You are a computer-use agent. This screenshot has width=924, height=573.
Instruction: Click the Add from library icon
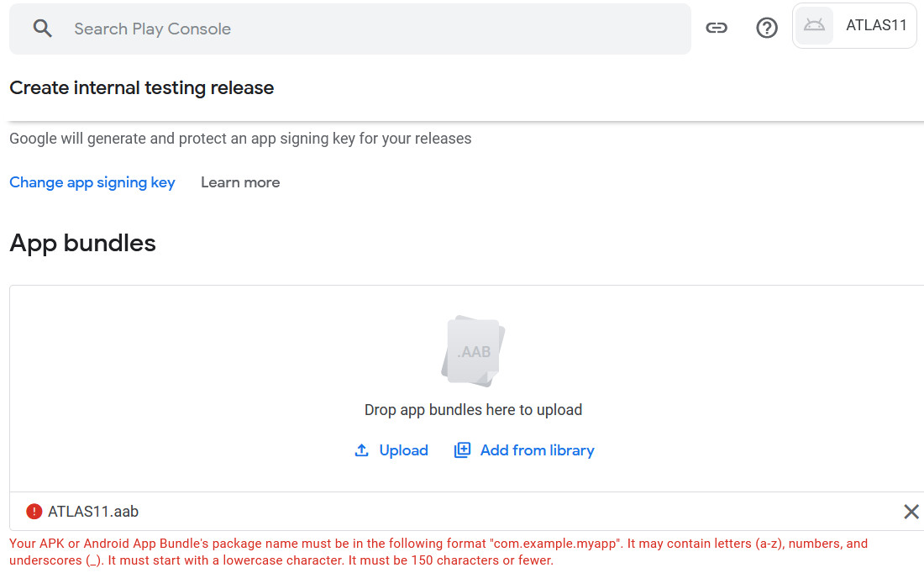pos(462,450)
